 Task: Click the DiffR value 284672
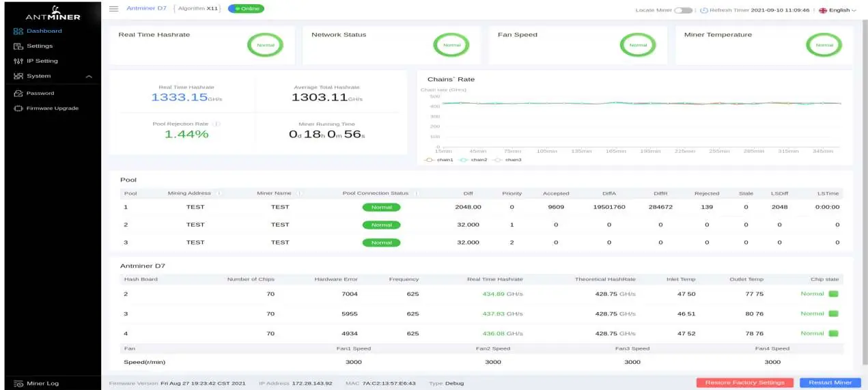pyautogui.click(x=660, y=207)
